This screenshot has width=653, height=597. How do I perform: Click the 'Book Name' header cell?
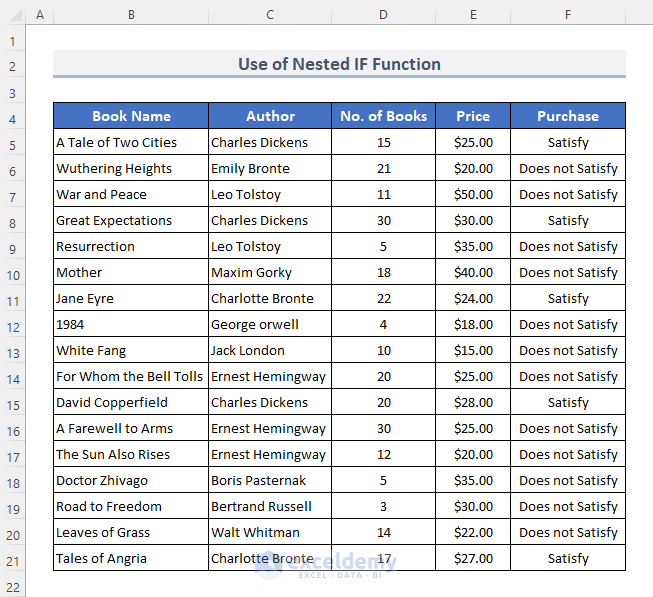pos(131,116)
